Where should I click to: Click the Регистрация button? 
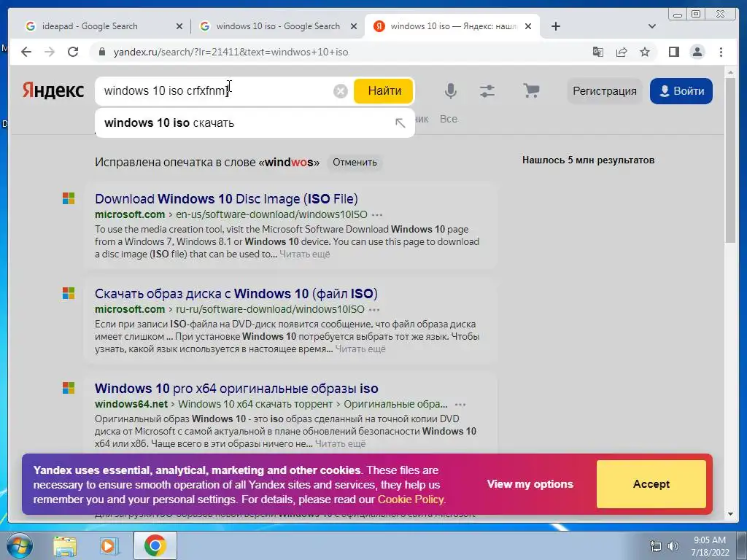604,90
